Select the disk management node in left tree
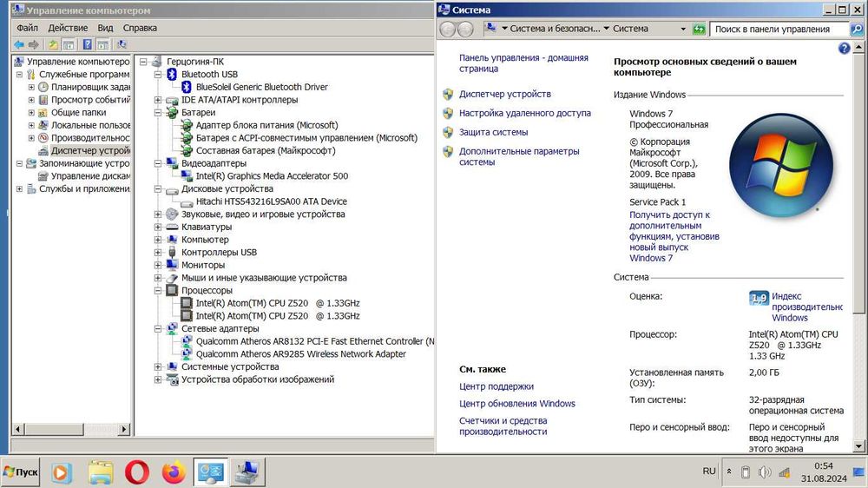Screen dimensions: 868x488 click(90, 176)
